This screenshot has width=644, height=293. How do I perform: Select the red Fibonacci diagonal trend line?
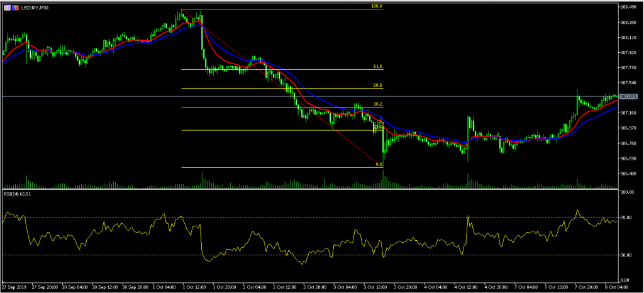(283, 89)
